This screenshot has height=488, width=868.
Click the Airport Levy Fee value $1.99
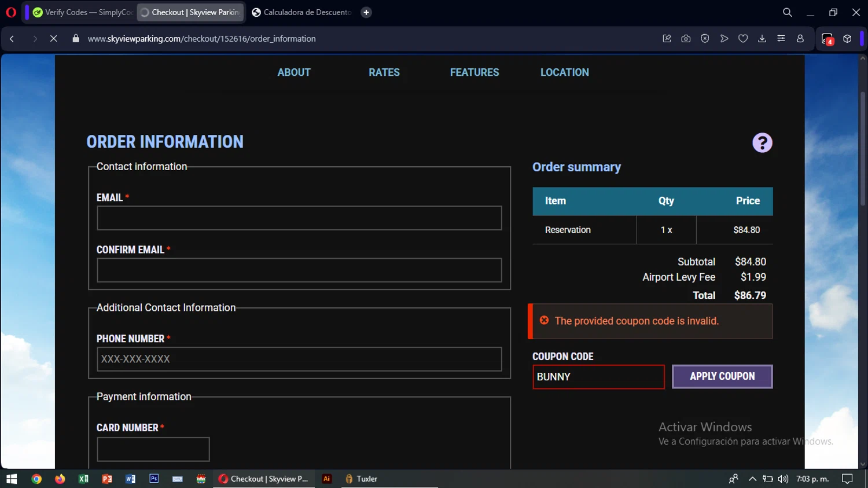point(753,277)
